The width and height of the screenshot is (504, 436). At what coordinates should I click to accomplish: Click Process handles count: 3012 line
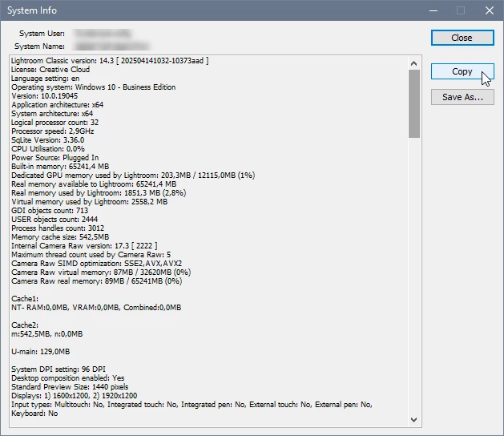[x=58, y=228]
